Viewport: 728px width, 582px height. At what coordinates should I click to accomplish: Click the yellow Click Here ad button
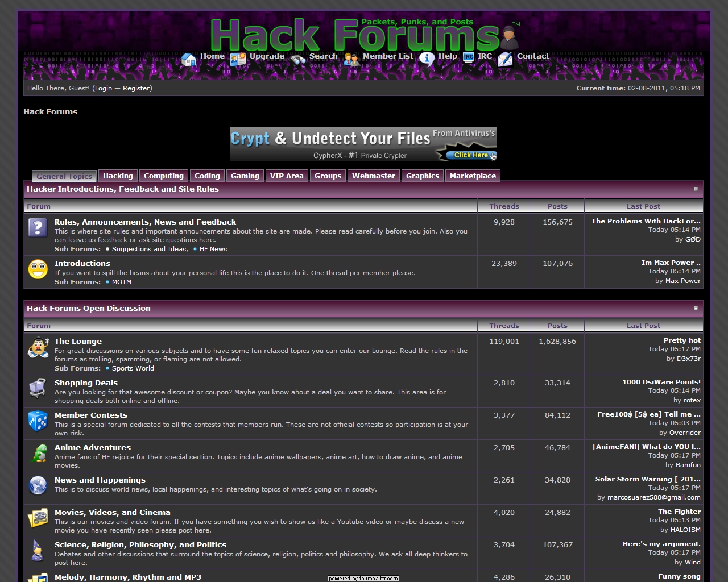tap(471, 155)
